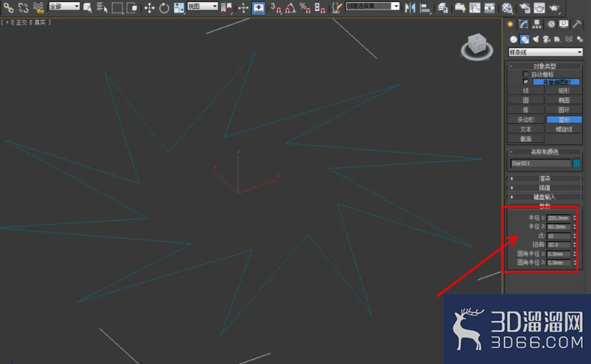Select the Geometry category sphere icon

pyautogui.click(x=513, y=39)
